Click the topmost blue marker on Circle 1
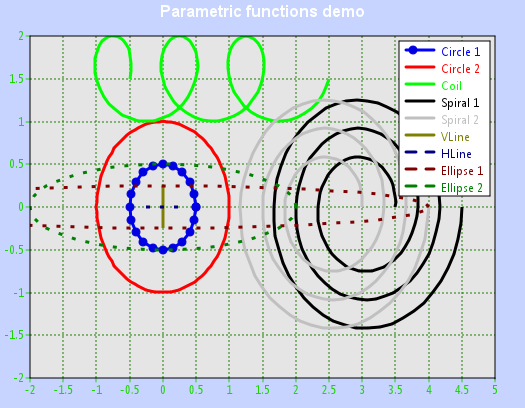 163,164
